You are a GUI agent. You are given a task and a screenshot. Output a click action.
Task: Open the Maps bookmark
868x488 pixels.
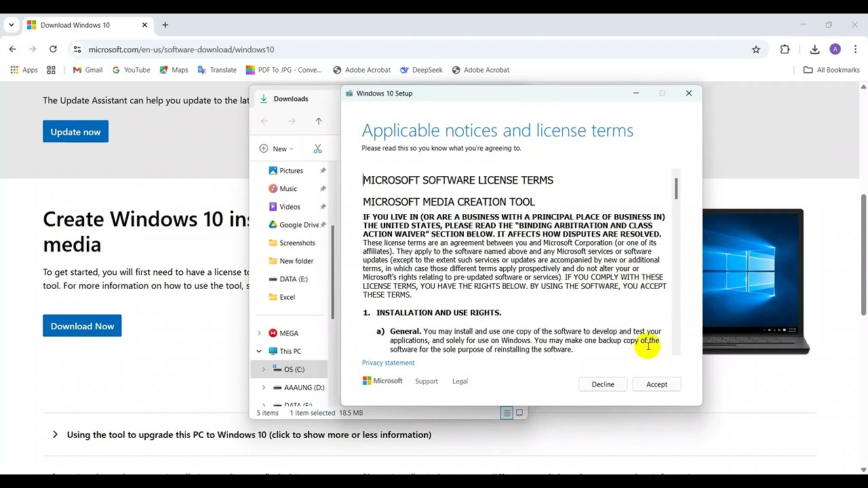click(174, 70)
